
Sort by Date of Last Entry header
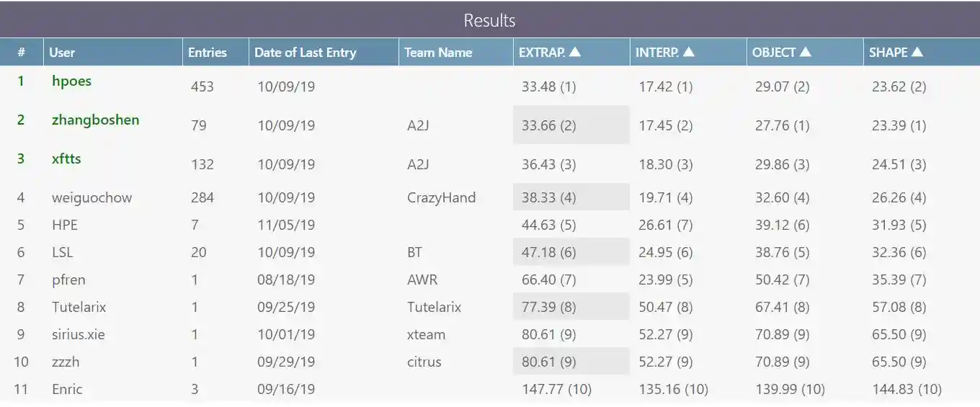(x=306, y=53)
